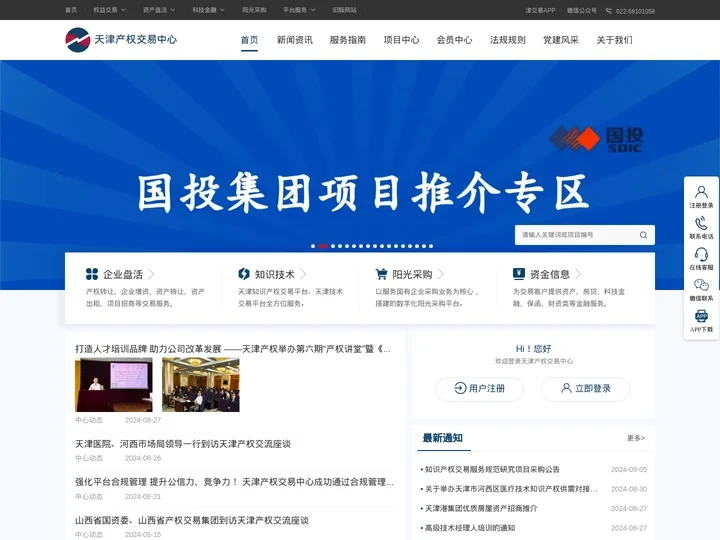Click the 微信公众号 link
720x540 pixels.
581,10
